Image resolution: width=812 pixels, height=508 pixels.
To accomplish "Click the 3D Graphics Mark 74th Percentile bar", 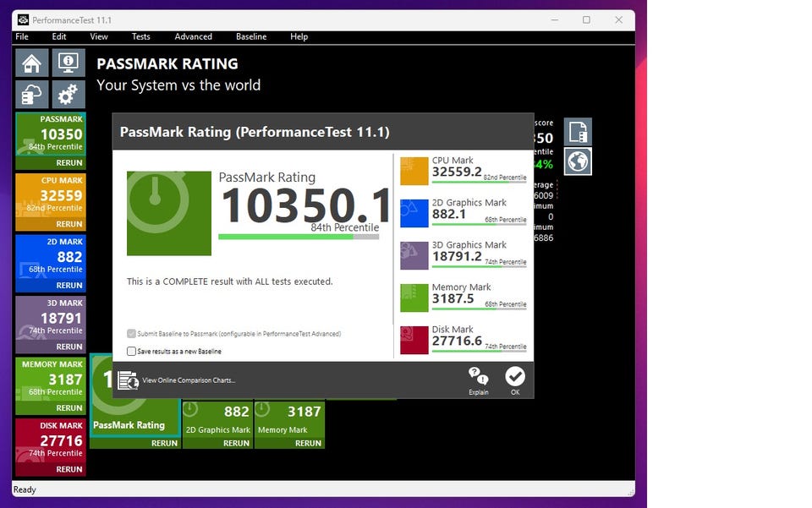I will coord(479,266).
